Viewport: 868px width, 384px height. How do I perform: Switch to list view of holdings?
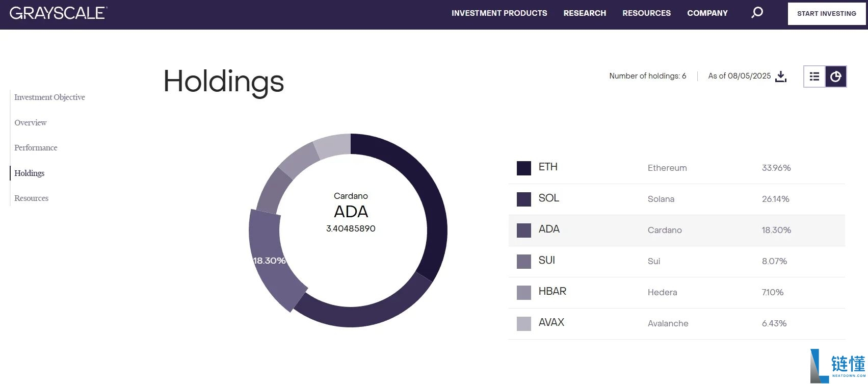[x=814, y=76]
